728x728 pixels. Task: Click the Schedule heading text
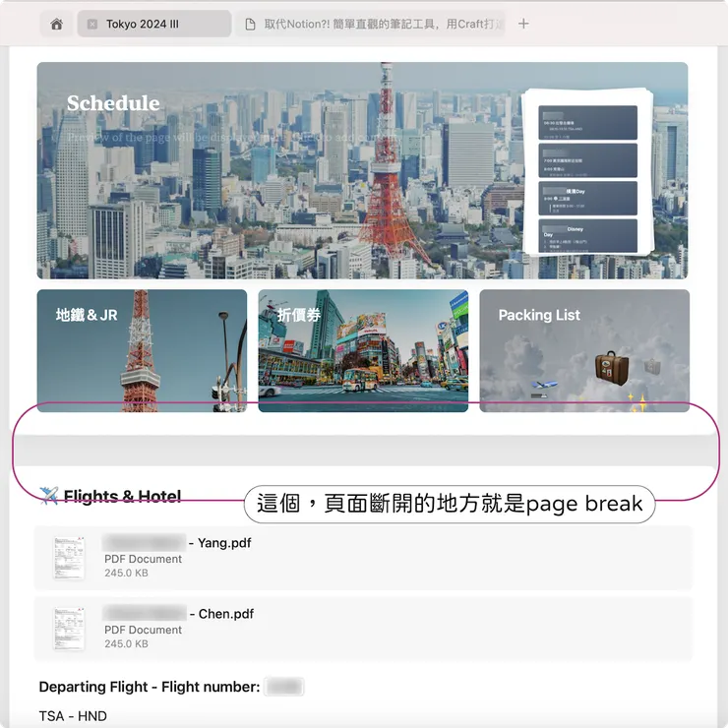[113, 103]
